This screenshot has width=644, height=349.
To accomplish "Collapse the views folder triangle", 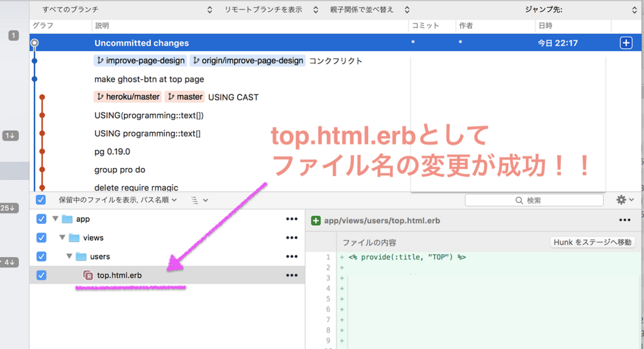I will point(62,238).
